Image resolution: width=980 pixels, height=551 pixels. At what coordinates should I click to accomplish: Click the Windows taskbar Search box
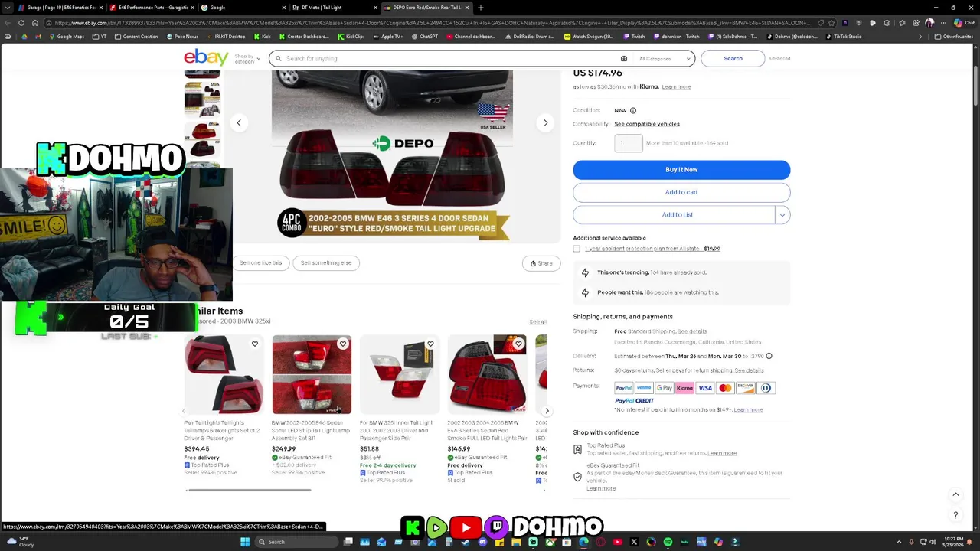(x=299, y=542)
